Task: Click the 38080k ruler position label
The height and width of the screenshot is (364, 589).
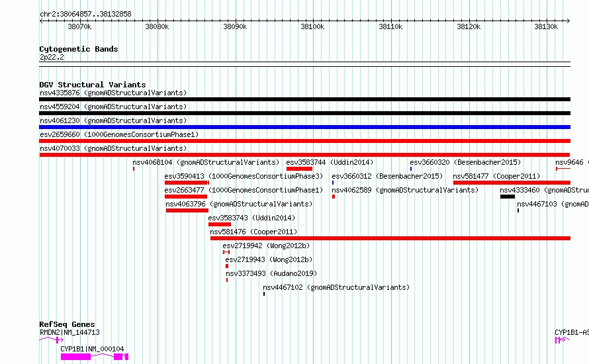Action: (x=157, y=26)
